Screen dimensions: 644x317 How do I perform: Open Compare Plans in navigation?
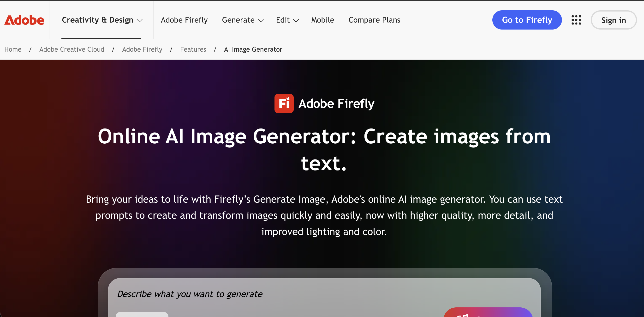(x=374, y=20)
